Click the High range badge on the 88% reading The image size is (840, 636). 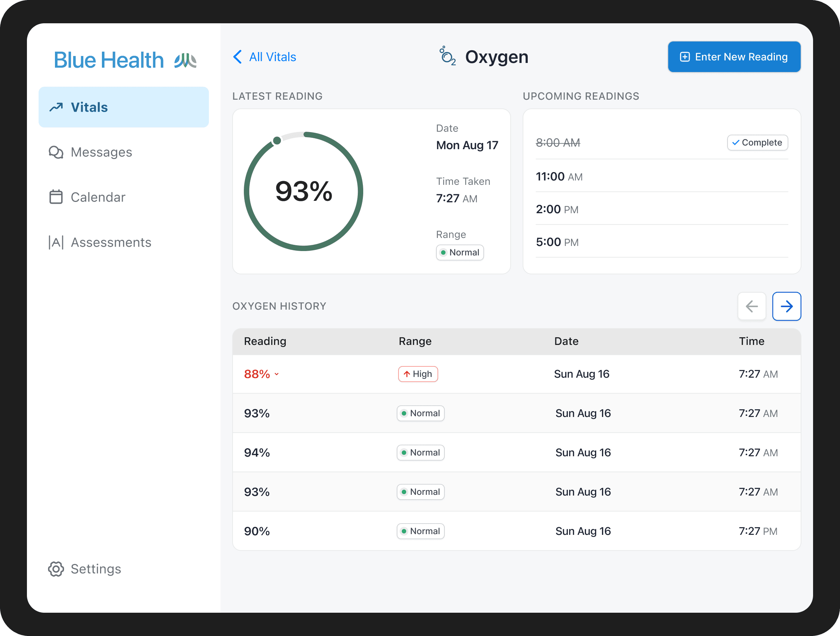click(418, 374)
